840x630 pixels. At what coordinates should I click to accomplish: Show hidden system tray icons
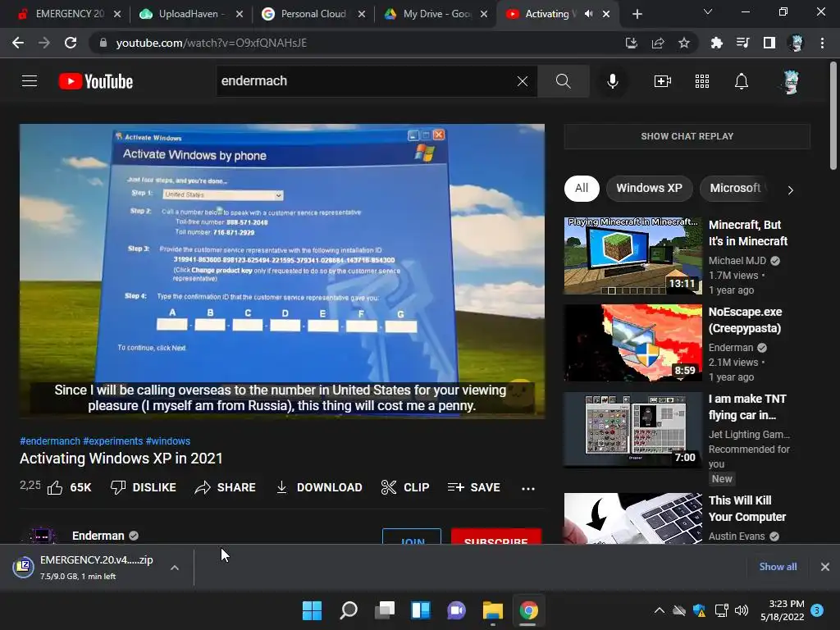[x=660, y=610]
